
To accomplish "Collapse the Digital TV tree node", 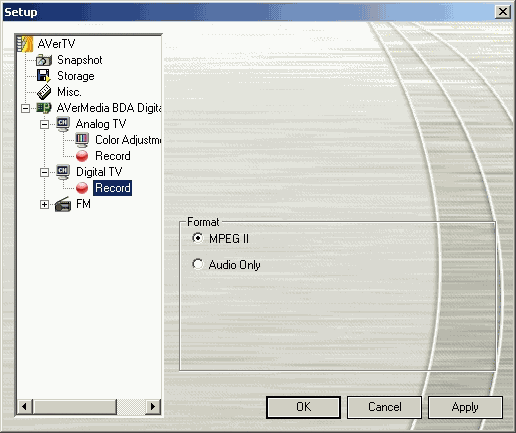I will tap(44, 172).
